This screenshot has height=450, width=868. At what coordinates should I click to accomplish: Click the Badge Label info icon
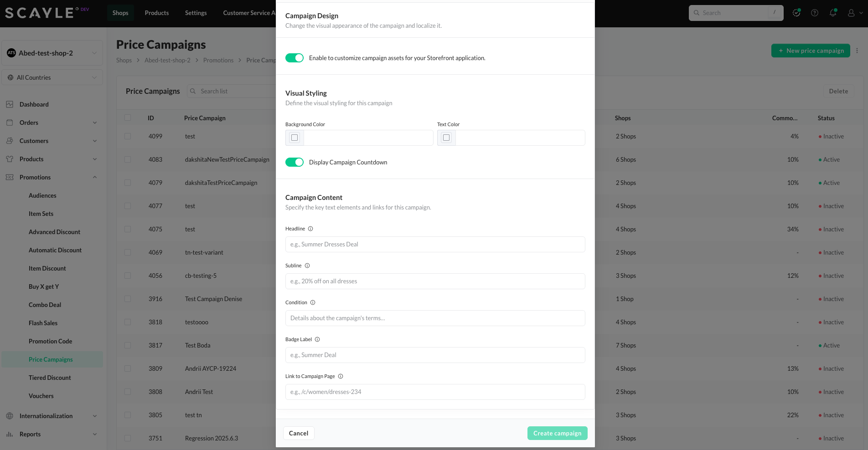click(x=317, y=339)
